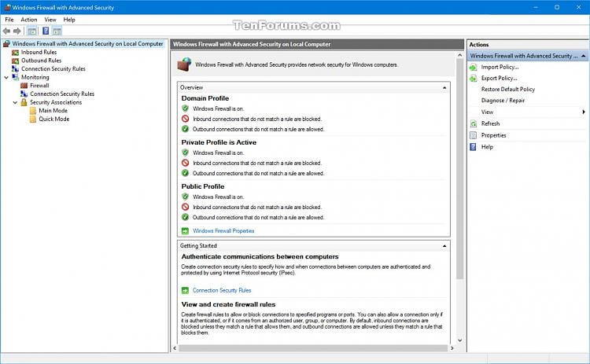Click the root firewall icon in the console tree
The width and height of the screenshot is (590, 364).
[6, 44]
